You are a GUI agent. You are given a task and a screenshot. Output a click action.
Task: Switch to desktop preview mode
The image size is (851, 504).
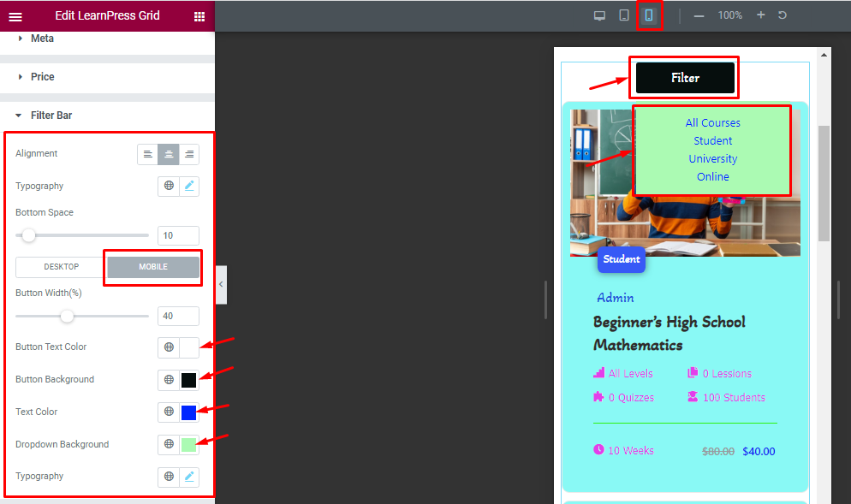(x=599, y=15)
